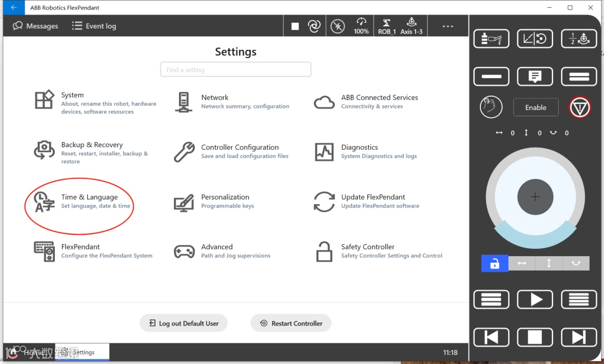Open ABB Connected Services cloud icon

(324, 102)
